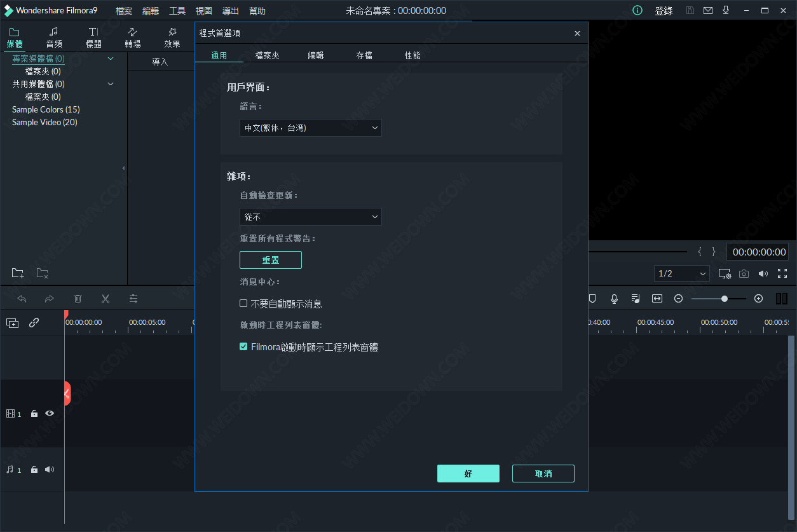The height and width of the screenshot is (532, 797).
Task: Click the zoom to fit timeline icon
Action: click(x=657, y=298)
